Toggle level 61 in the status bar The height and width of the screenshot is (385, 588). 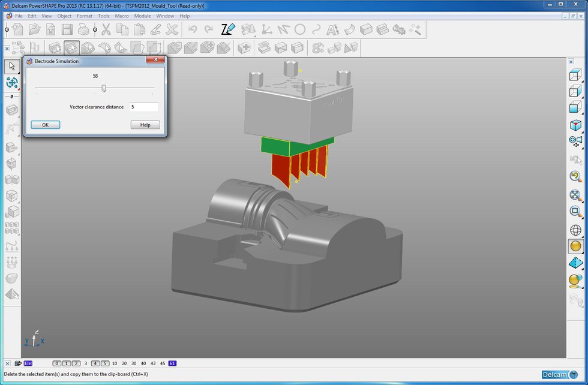pyautogui.click(x=172, y=363)
